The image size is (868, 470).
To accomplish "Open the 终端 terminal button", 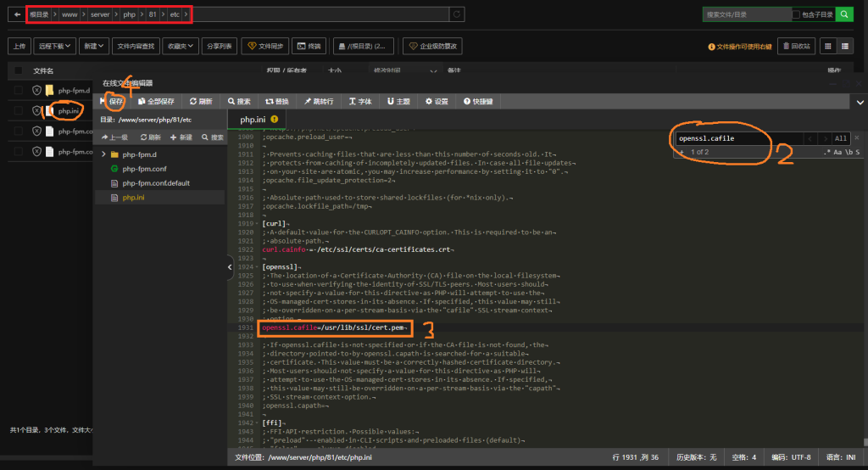I will (309, 46).
